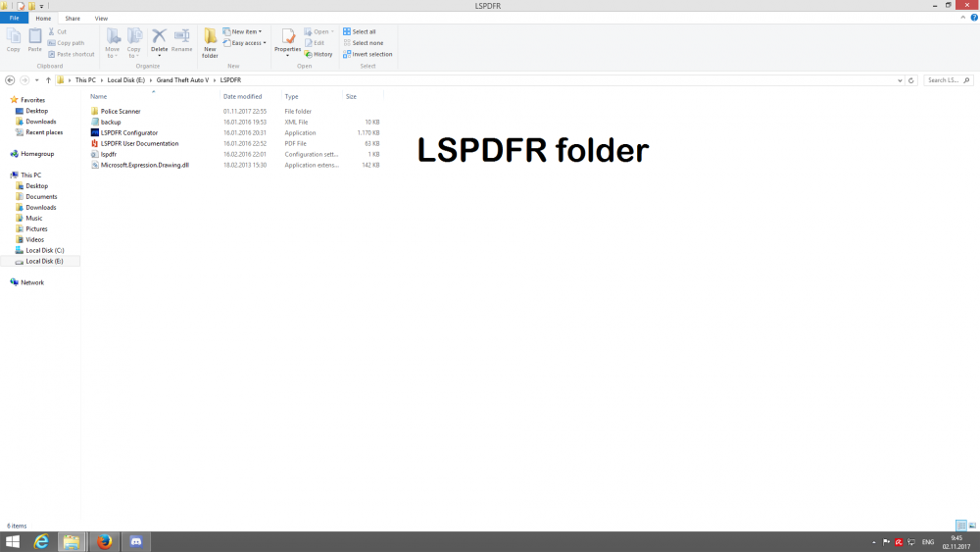Click Local Disk (E:) in the breadcrumb
The width and height of the screenshot is (980, 552).
coord(125,80)
